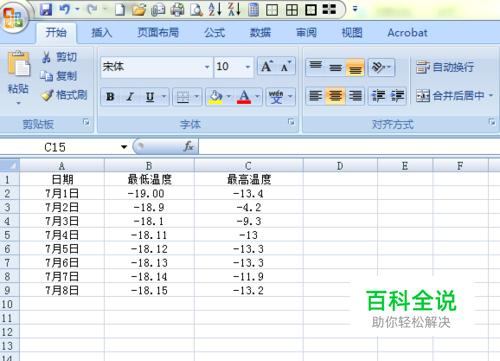The height and width of the screenshot is (361, 500).
Task: Align text right
Action: point(355,96)
